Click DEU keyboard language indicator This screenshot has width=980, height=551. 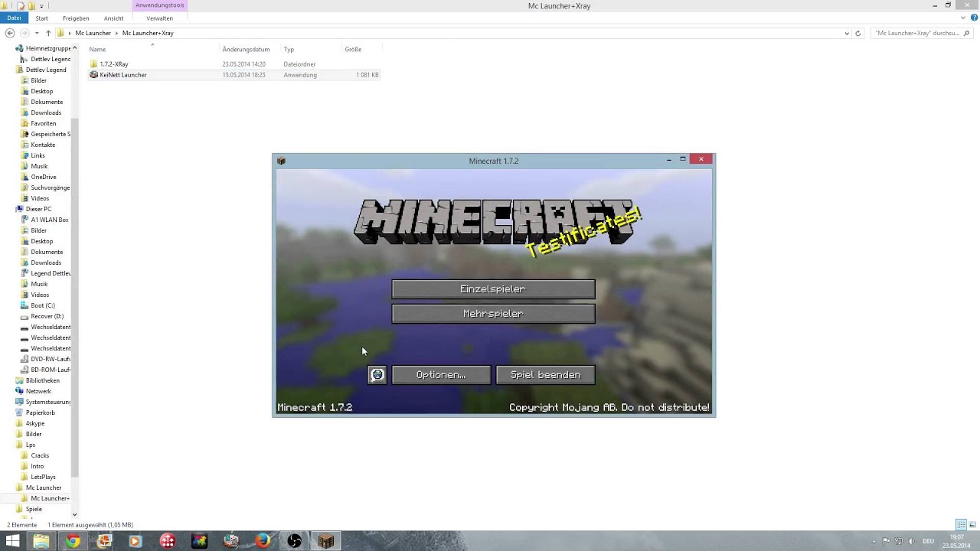coord(928,541)
